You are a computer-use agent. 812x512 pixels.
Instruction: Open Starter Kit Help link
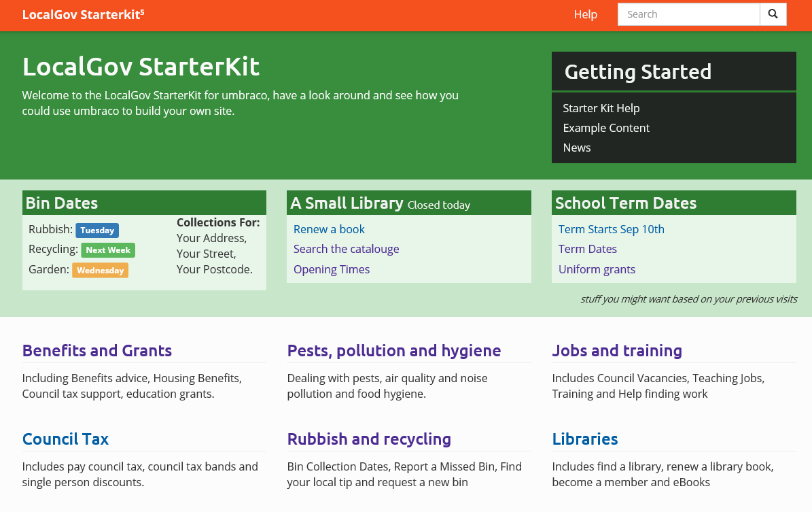(x=601, y=108)
